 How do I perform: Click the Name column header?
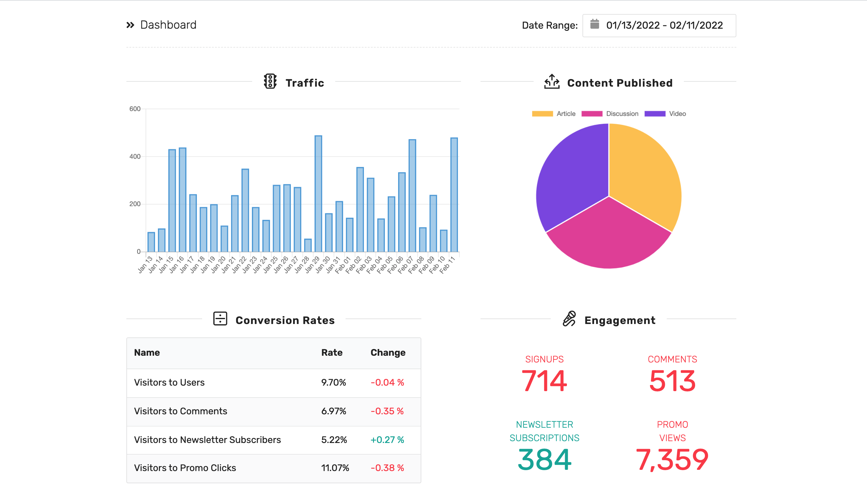pyautogui.click(x=147, y=353)
